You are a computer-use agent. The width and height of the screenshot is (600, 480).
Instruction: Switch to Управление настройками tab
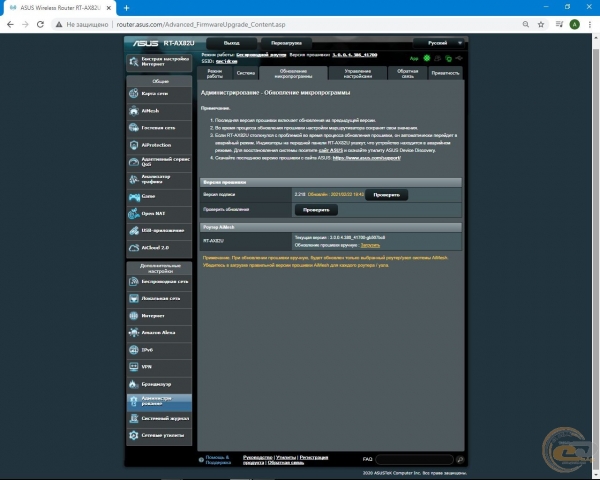click(358, 73)
